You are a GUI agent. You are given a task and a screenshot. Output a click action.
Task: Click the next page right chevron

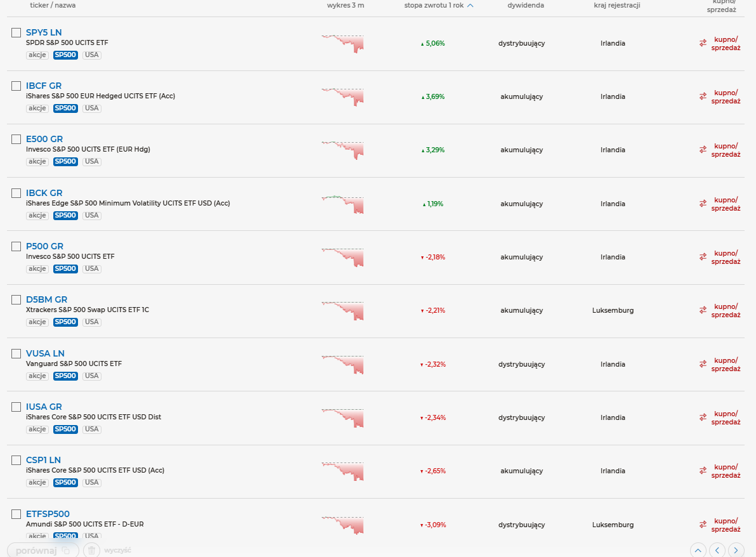[736, 550]
